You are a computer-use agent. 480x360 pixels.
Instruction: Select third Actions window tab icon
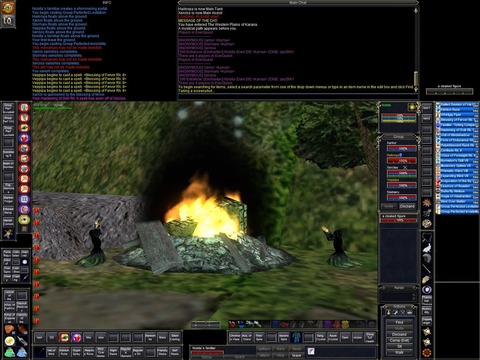click(402, 313)
